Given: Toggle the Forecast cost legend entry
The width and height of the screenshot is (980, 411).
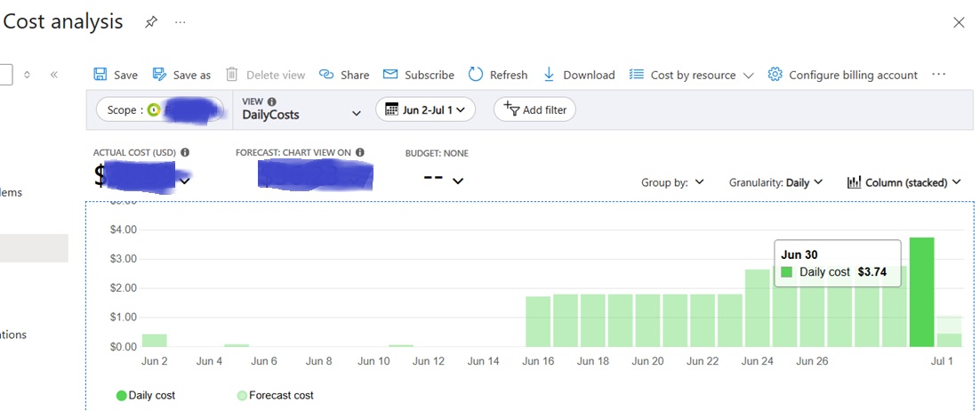Looking at the screenshot, I should click(x=276, y=395).
